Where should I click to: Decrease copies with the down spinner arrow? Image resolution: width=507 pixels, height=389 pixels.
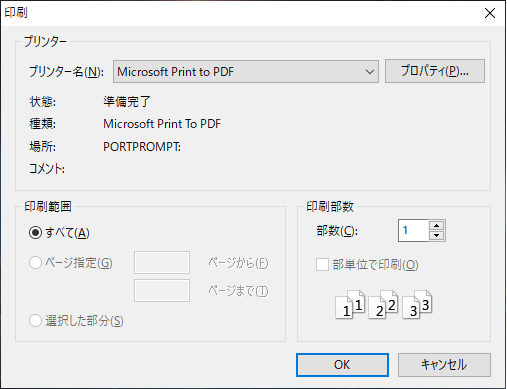click(437, 236)
